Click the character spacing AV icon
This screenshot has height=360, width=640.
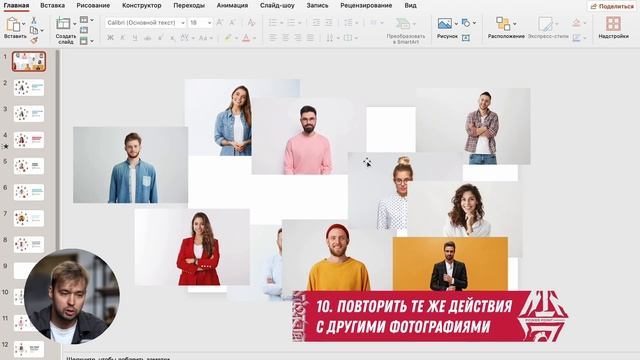[184, 38]
